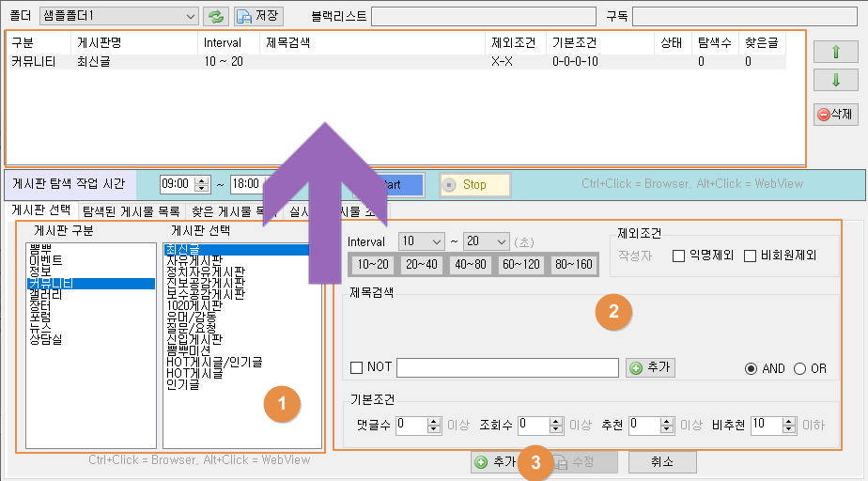Select the AND radio button
The width and height of the screenshot is (868, 481).
tap(751, 368)
